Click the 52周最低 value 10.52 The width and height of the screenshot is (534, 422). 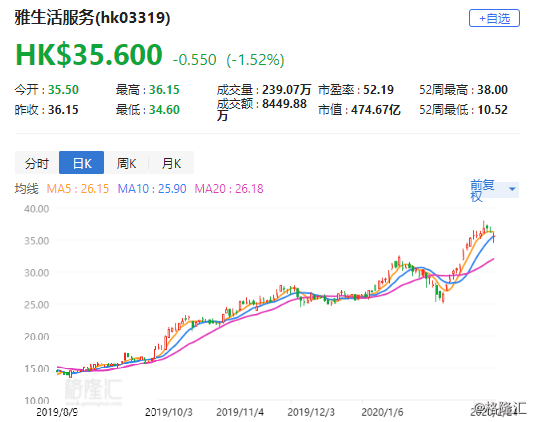[x=492, y=110]
